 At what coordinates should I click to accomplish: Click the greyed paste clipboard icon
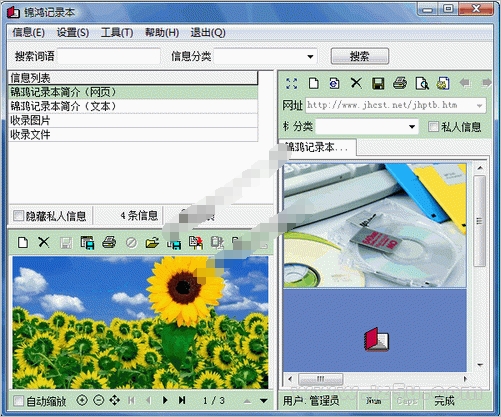click(x=217, y=243)
